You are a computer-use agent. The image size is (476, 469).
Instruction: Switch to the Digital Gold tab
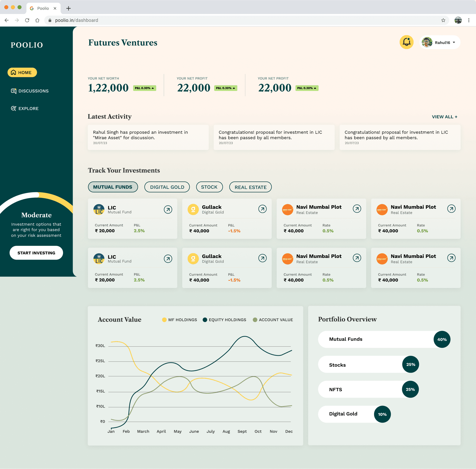(167, 187)
